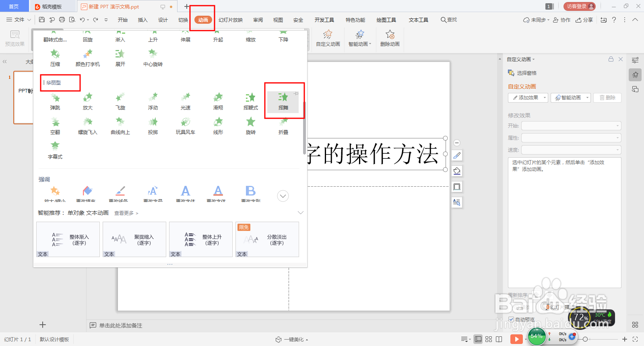Choose the 飞旋 animation effect
The image size is (644, 346).
[x=120, y=101]
